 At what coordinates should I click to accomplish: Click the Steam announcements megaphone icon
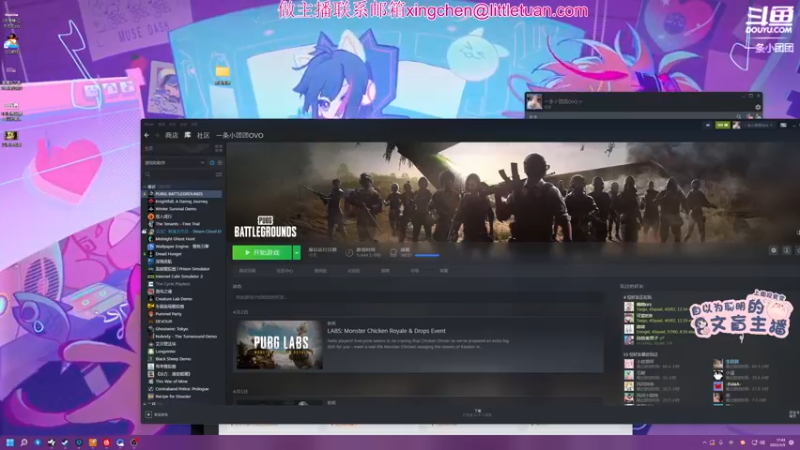point(708,125)
